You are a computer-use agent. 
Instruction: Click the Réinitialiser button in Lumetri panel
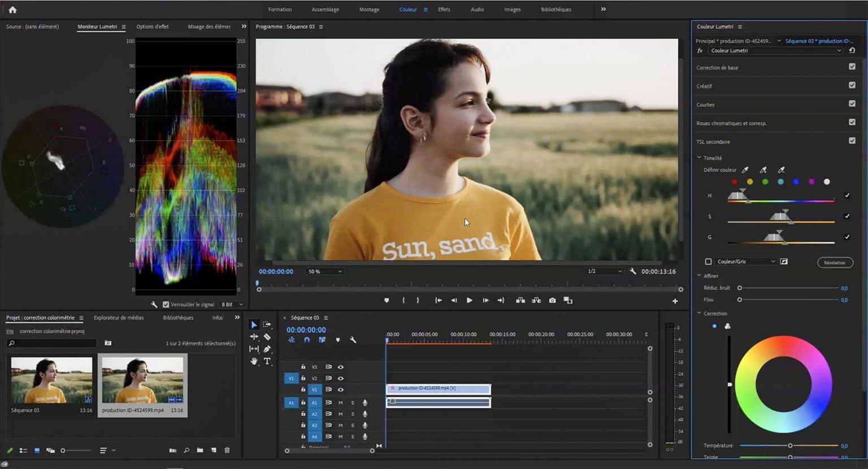click(834, 262)
